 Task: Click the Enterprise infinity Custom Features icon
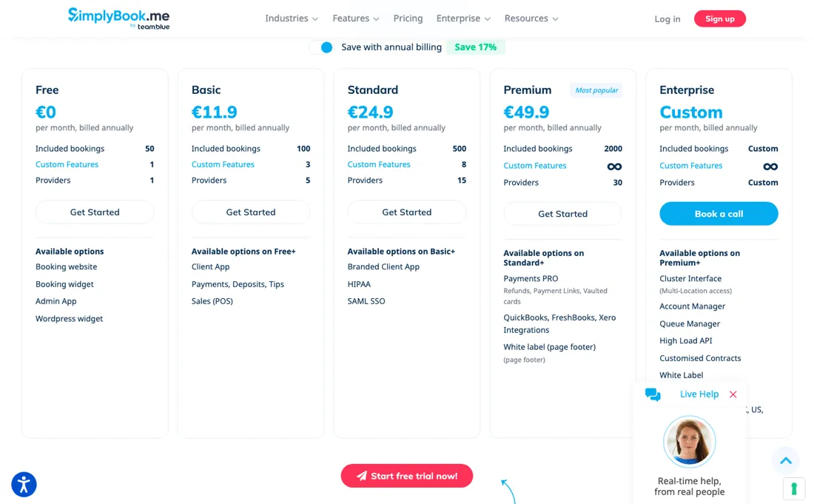coord(770,167)
